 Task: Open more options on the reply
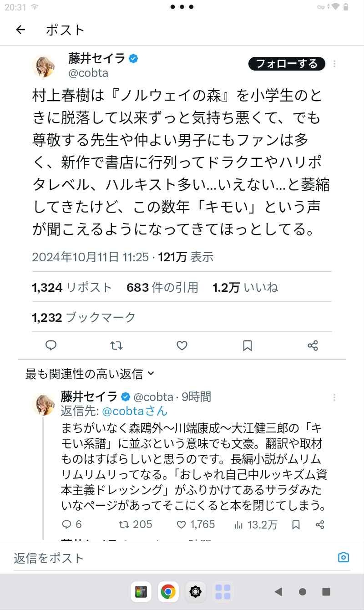click(334, 397)
